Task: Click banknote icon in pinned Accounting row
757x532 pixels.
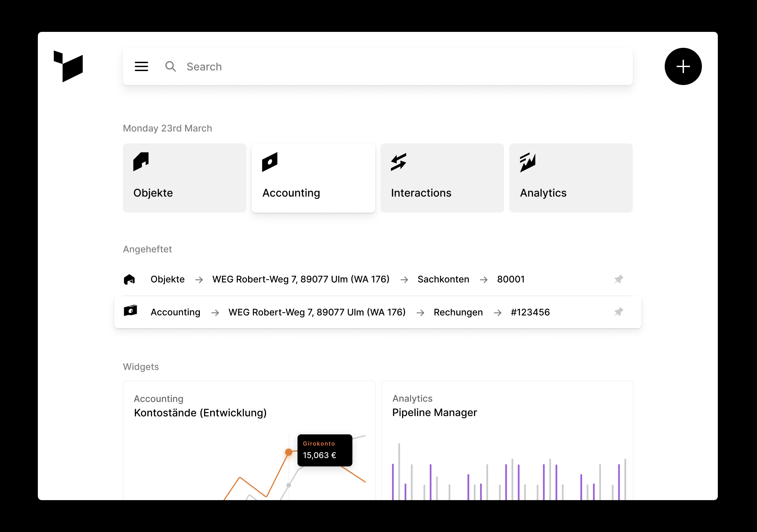Action: [130, 310]
